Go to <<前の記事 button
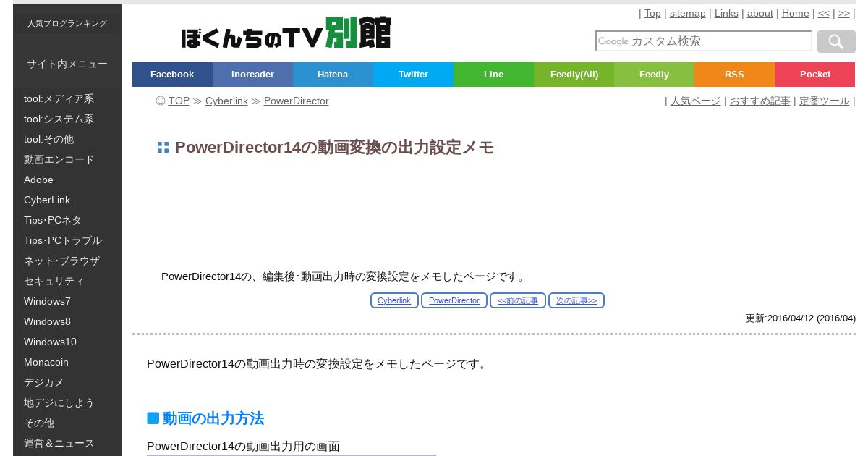 [x=518, y=300]
